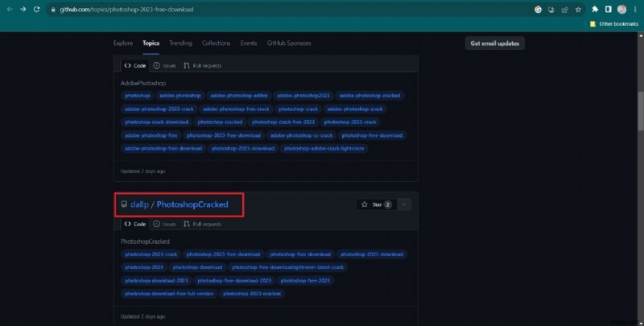Viewport: 644px width, 326px height.
Task: Open Pull requests in the PhotoshopCracked card
Action: (203, 225)
